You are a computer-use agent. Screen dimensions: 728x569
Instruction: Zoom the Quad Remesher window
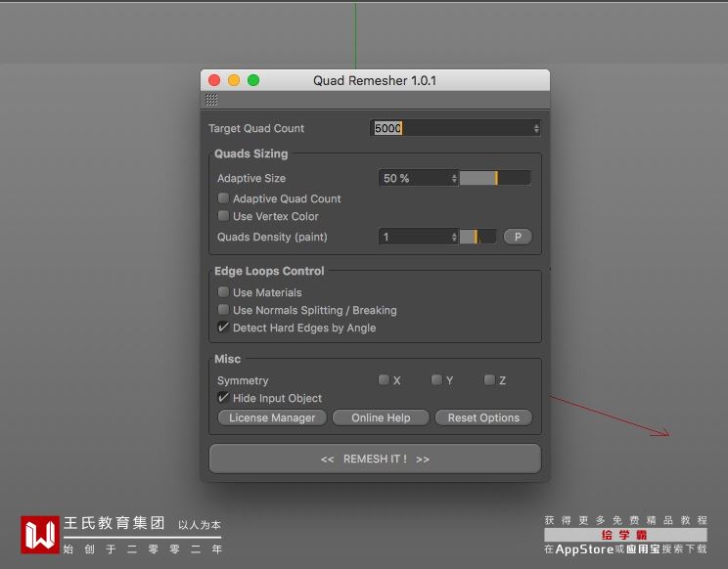[253, 80]
